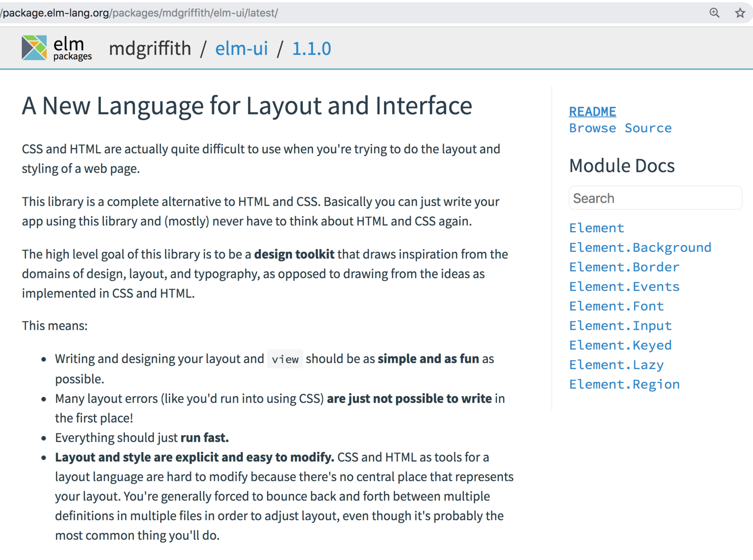
Task: Open the Element.Keyed module docs
Action: (x=620, y=345)
